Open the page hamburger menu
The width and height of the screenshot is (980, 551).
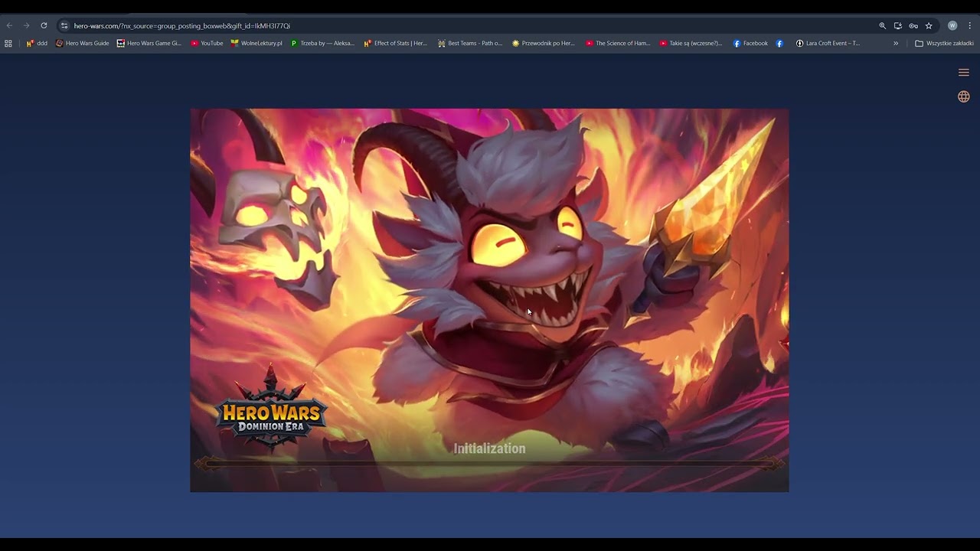click(x=964, y=73)
